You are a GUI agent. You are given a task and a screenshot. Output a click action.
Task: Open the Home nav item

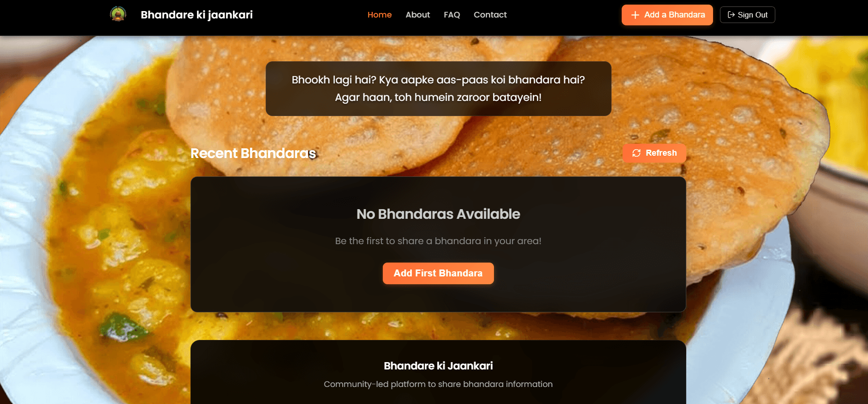coord(380,15)
